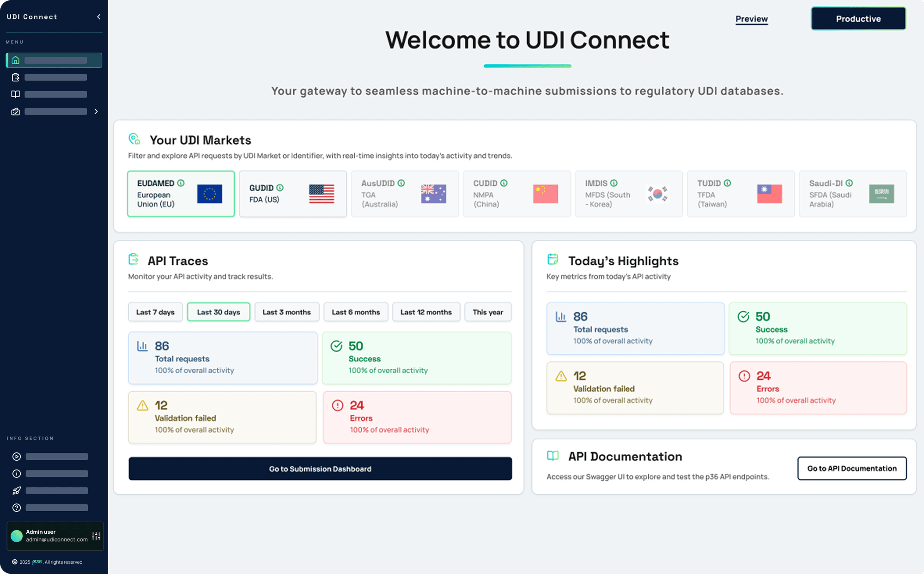
Task: Open the submissions clipboard icon in sidebar
Action: (15, 77)
